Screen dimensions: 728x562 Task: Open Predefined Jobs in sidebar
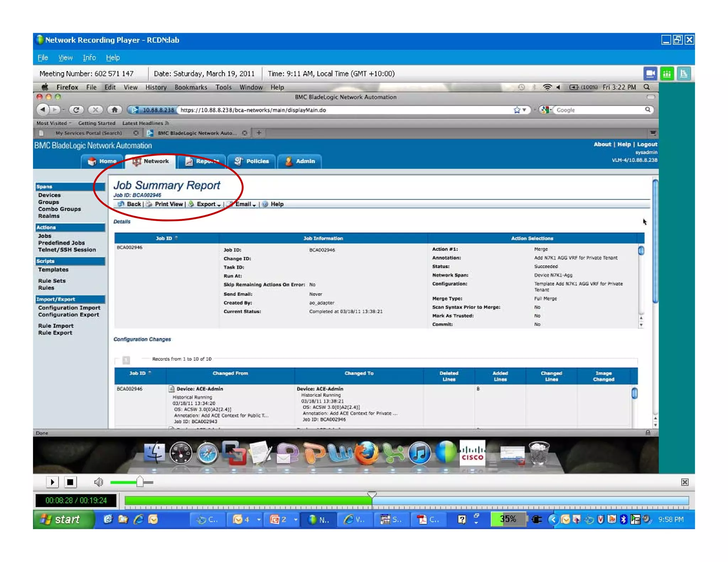click(61, 243)
